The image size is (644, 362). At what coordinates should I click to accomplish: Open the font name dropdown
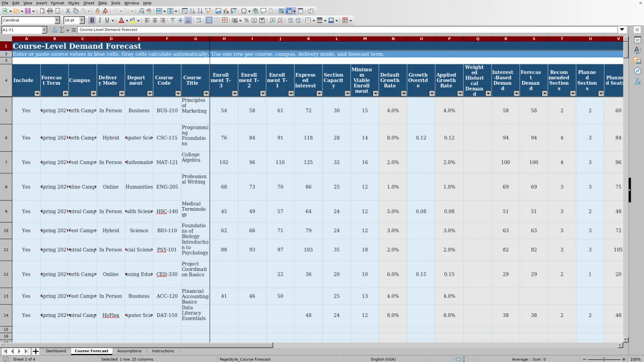57,20
